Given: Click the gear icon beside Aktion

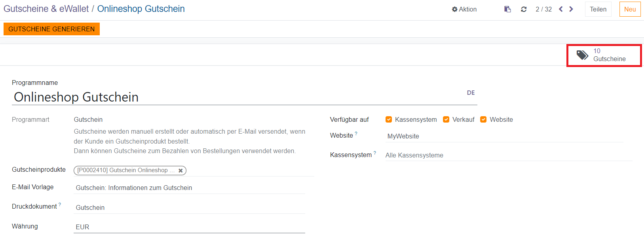Looking at the screenshot, I should click(454, 9).
